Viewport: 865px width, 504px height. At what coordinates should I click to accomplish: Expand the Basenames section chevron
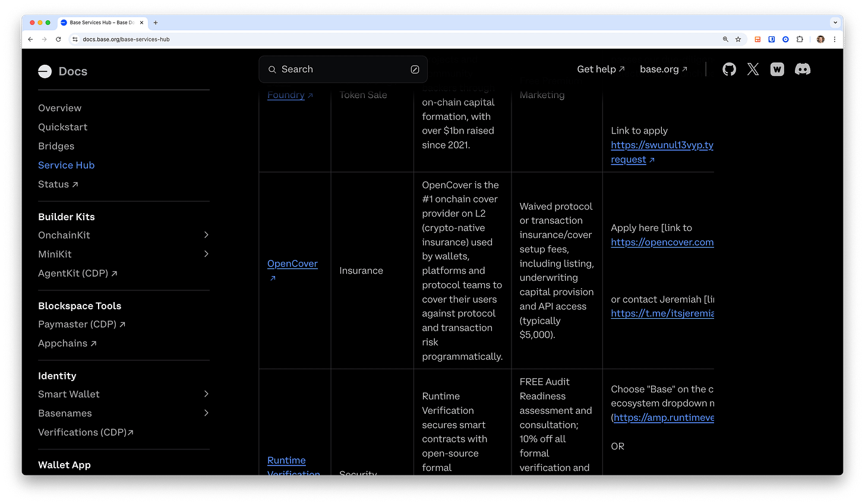tap(206, 413)
